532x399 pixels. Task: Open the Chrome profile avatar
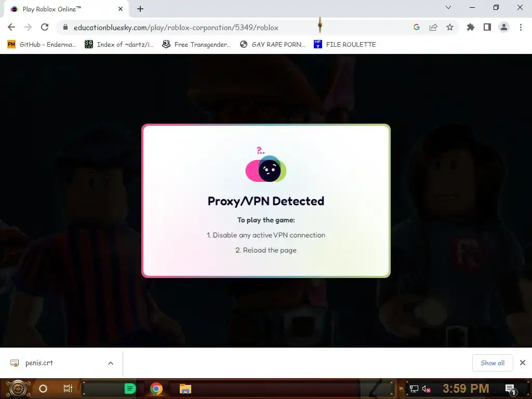(x=504, y=27)
